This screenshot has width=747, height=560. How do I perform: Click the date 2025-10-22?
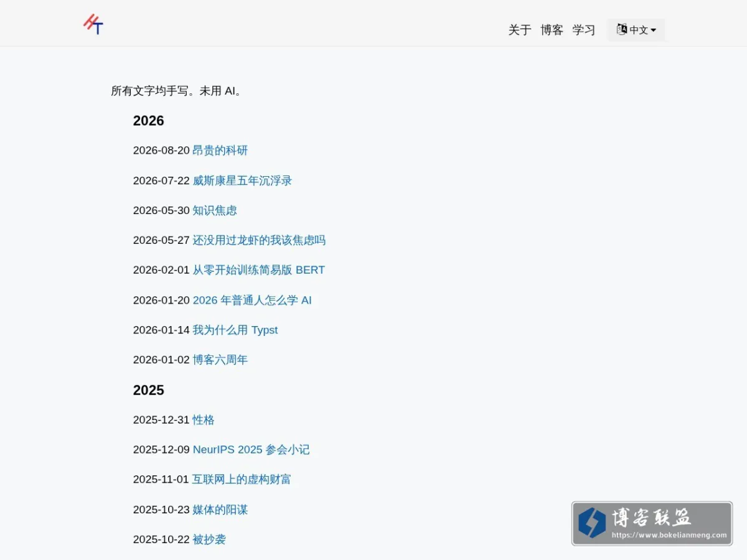tap(161, 539)
